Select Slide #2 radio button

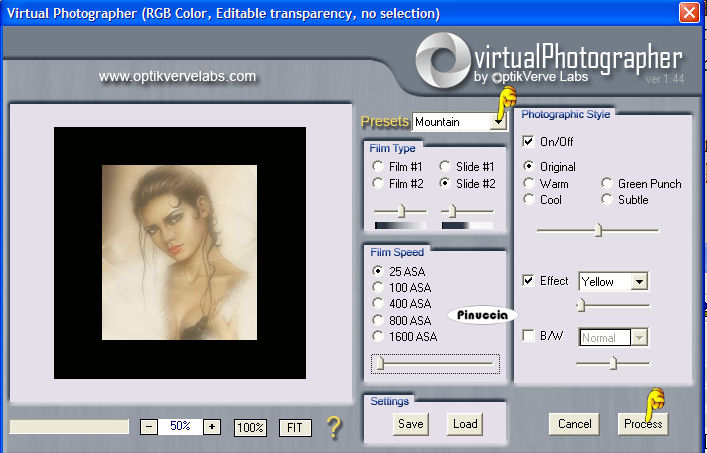pyautogui.click(x=445, y=183)
